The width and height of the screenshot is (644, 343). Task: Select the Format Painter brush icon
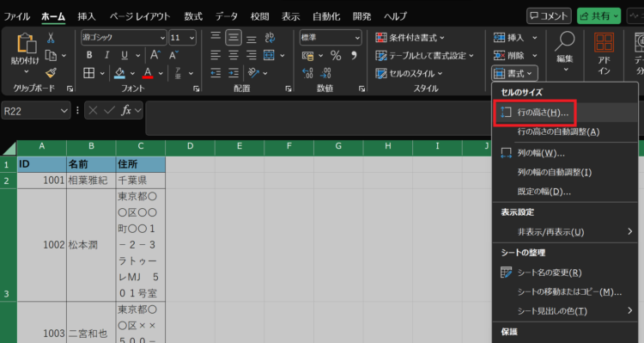[x=51, y=73]
